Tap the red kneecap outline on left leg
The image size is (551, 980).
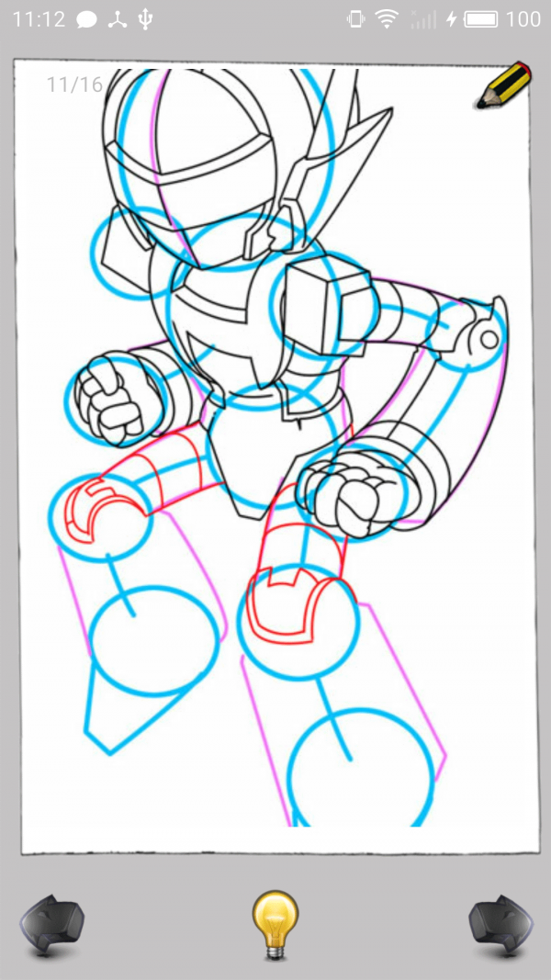tap(92, 510)
